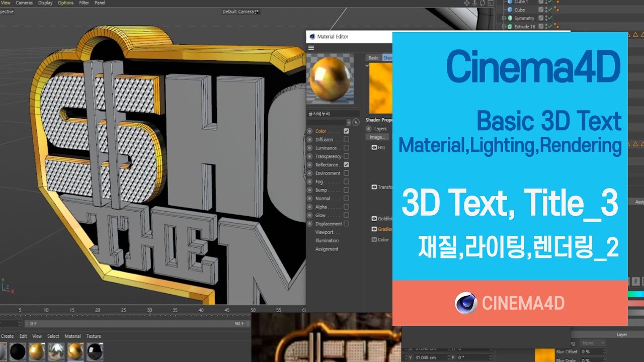Switch to the Basic tab in Material Editor

[373, 58]
